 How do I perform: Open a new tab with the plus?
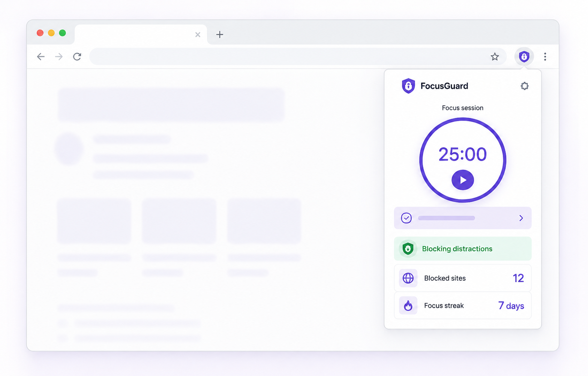click(x=220, y=34)
